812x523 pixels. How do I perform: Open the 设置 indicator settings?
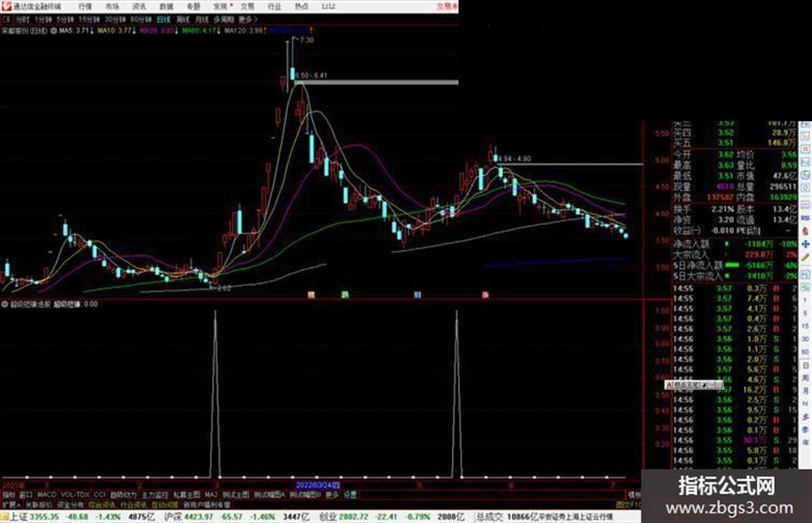(x=351, y=495)
